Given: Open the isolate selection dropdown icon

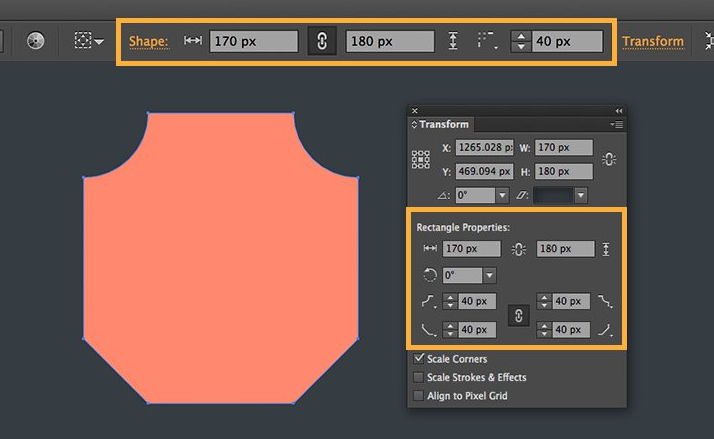Looking at the screenshot, I should click(x=89, y=41).
